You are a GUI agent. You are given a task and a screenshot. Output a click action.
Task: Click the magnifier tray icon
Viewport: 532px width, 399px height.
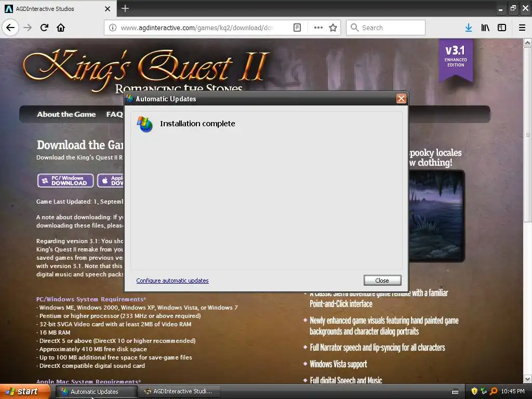pos(494,391)
